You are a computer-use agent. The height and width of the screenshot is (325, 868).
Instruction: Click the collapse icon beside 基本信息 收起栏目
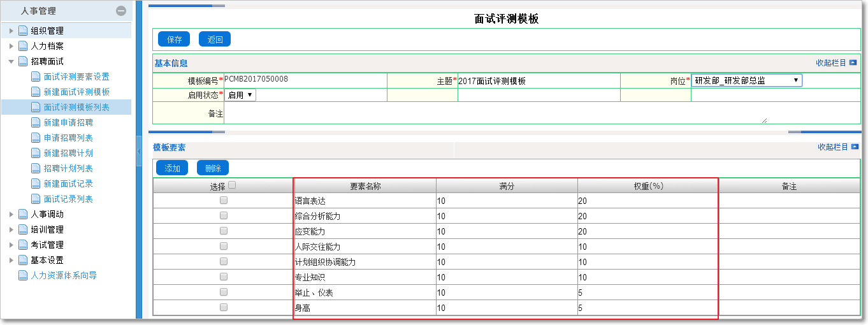[x=853, y=62]
